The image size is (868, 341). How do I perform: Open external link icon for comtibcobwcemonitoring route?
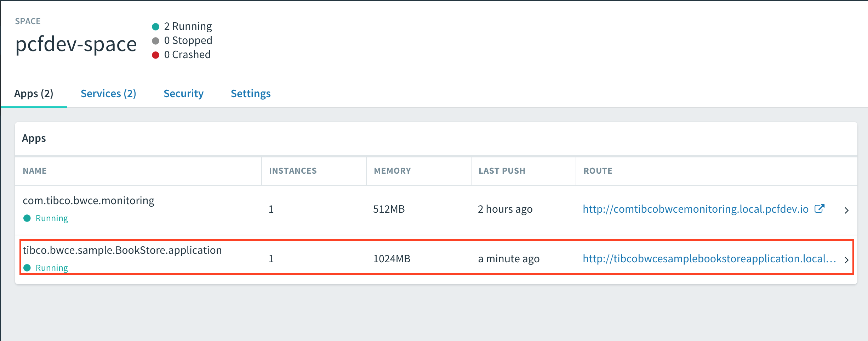pos(820,208)
